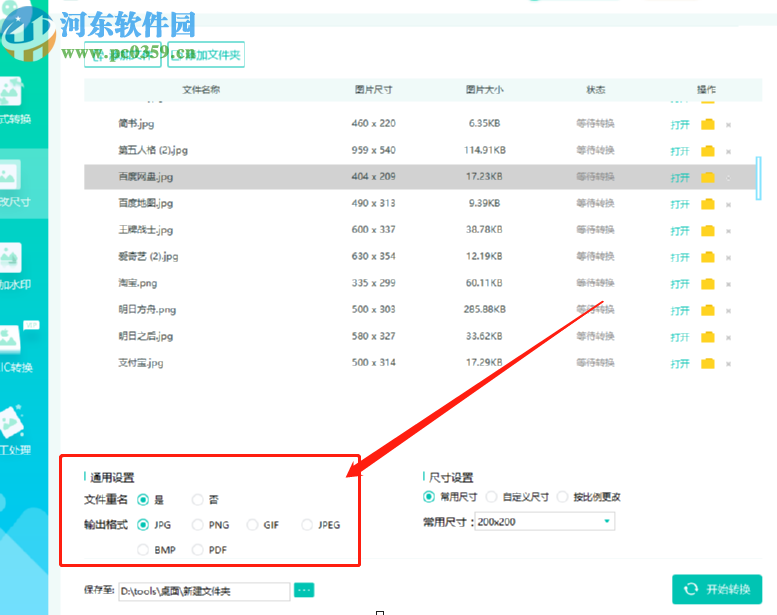Expand the 常用尺寸 200x200 dropdown

click(x=606, y=522)
